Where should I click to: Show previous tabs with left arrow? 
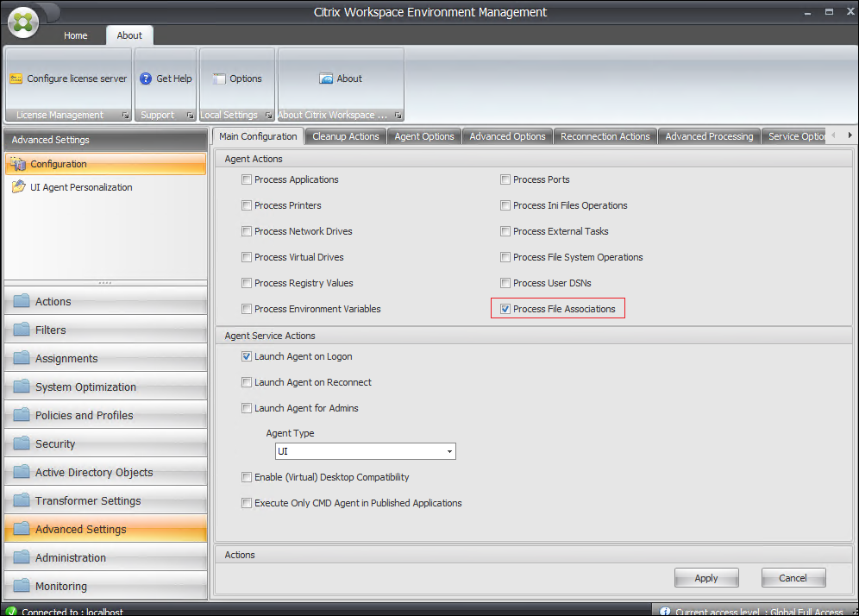pos(833,135)
